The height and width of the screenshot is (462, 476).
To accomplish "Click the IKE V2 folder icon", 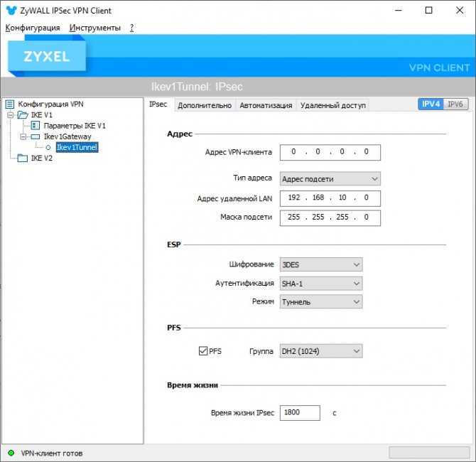I will pyautogui.click(x=22, y=158).
